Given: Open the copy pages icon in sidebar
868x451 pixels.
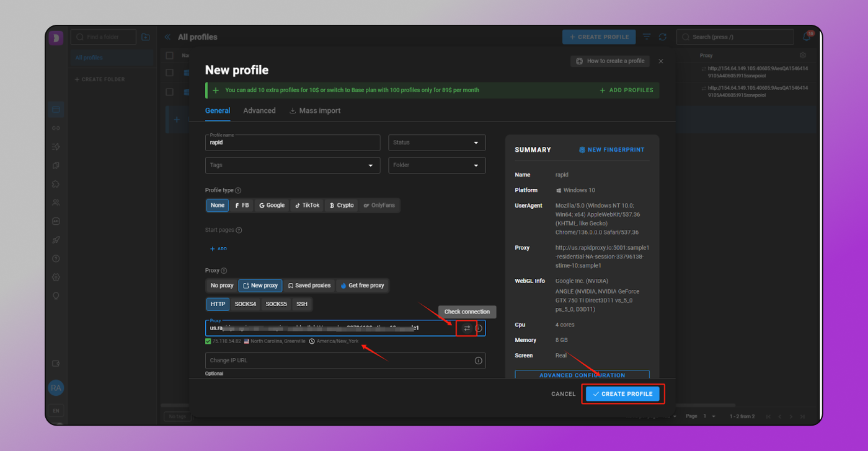Looking at the screenshot, I should pos(56,165).
